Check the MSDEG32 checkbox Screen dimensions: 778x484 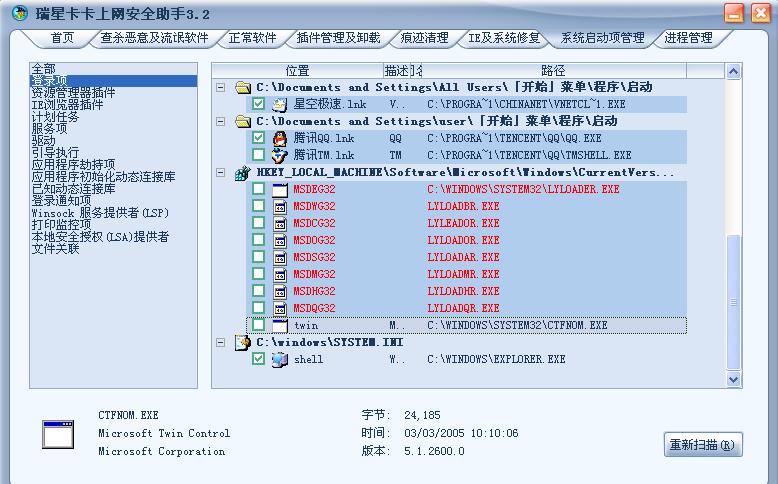click(258, 189)
